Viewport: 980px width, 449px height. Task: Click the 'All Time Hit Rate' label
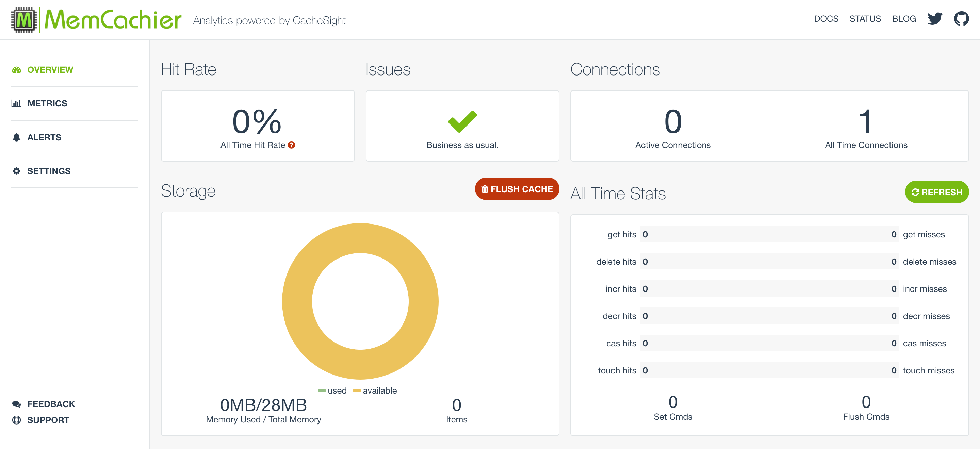tap(252, 145)
